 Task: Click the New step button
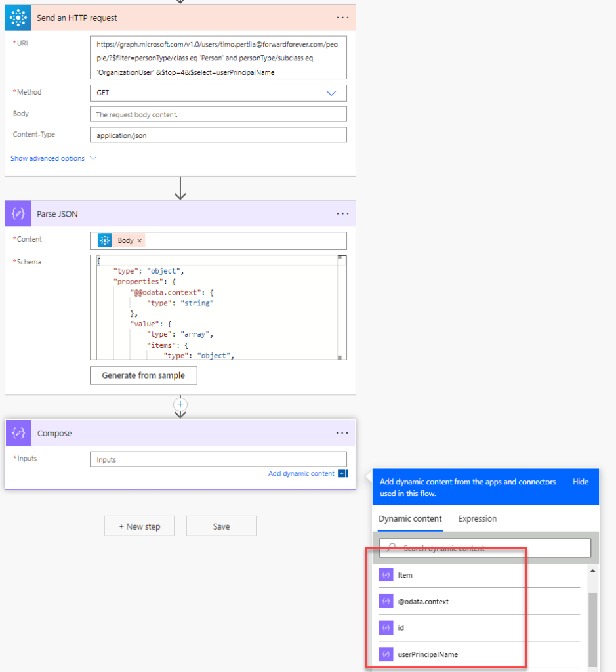tap(139, 526)
